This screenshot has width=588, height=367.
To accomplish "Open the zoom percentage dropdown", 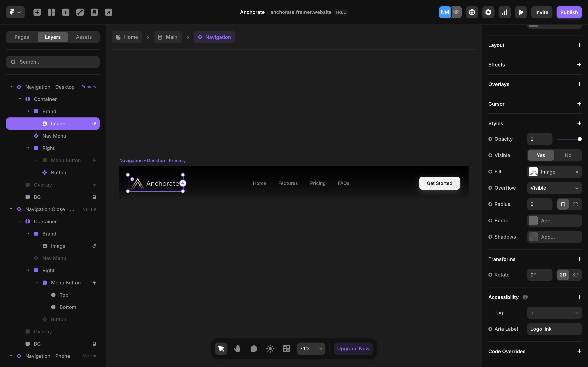I will [x=311, y=349].
